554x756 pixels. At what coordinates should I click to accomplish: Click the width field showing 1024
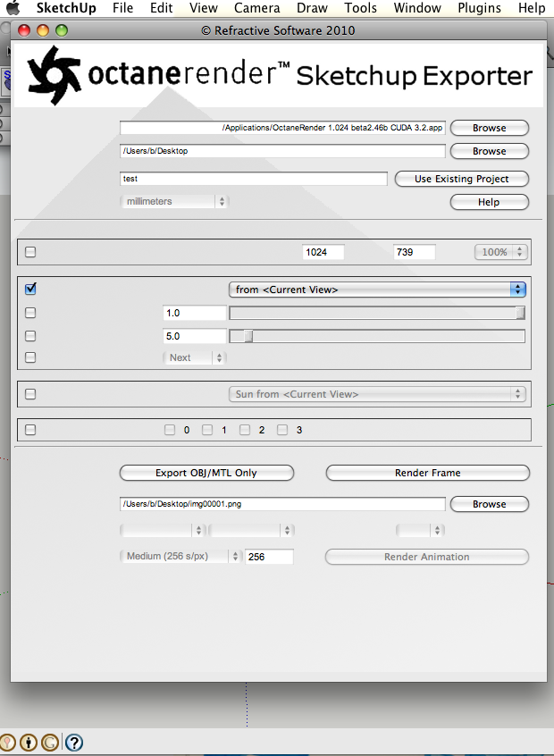[x=323, y=252]
